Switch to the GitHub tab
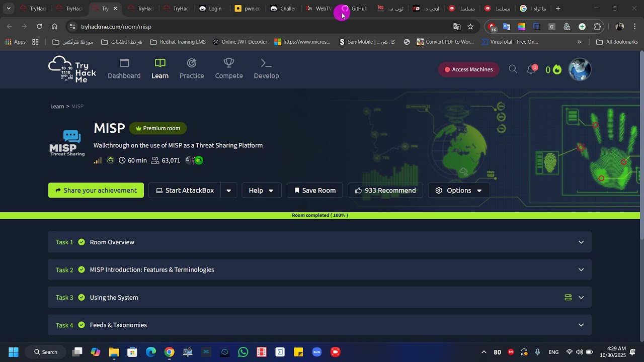Viewport: 644px width, 362px height. tap(354, 9)
